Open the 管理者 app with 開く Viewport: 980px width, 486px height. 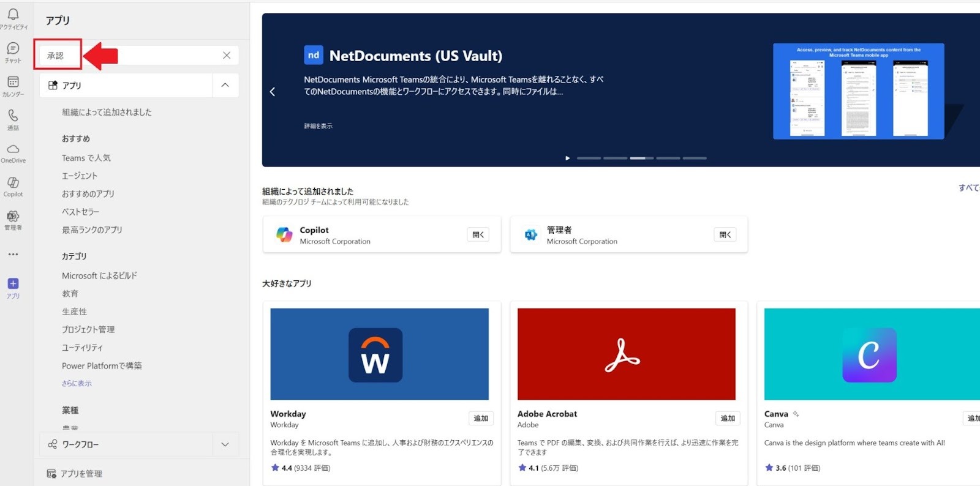tap(725, 234)
